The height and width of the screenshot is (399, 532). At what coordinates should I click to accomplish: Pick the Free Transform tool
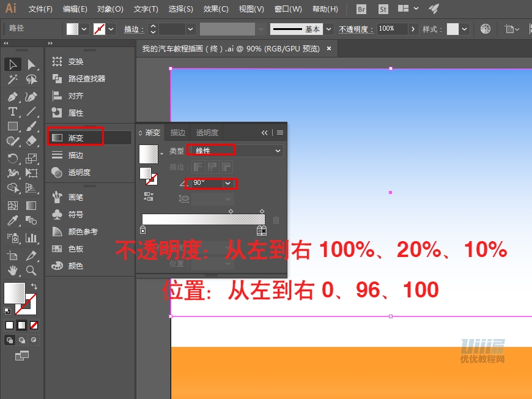pos(31,173)
